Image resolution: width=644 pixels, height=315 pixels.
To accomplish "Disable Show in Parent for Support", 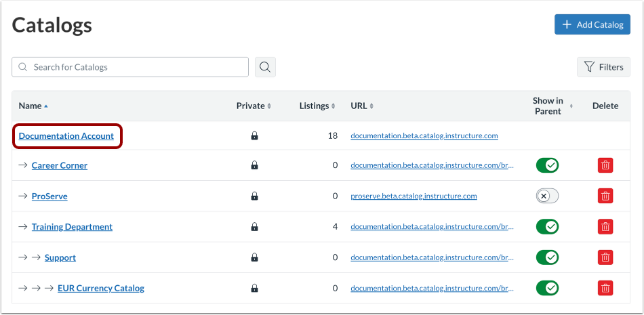I will pos(547,257).
